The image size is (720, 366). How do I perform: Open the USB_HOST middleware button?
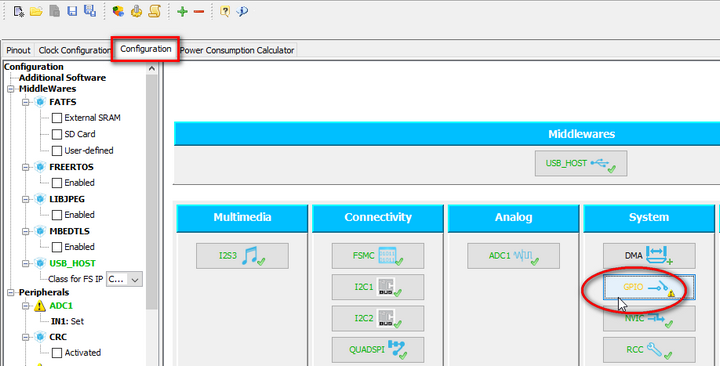[x=581, y=163]
